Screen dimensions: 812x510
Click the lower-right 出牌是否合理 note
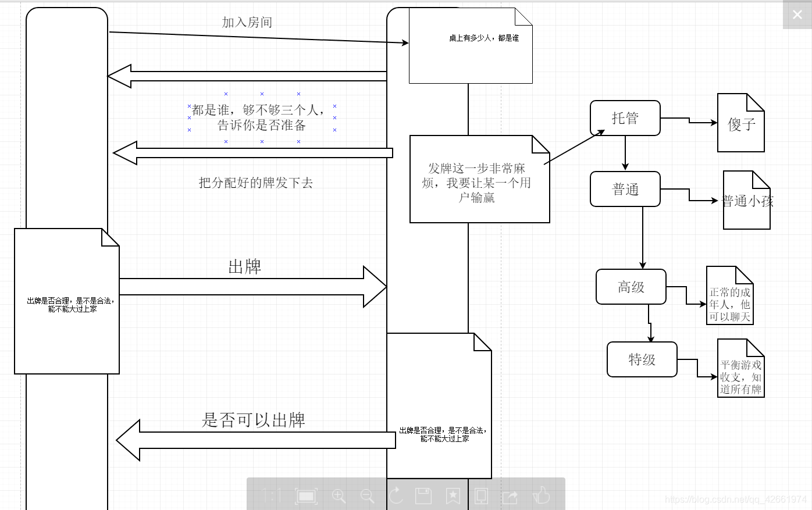point(439,406)
